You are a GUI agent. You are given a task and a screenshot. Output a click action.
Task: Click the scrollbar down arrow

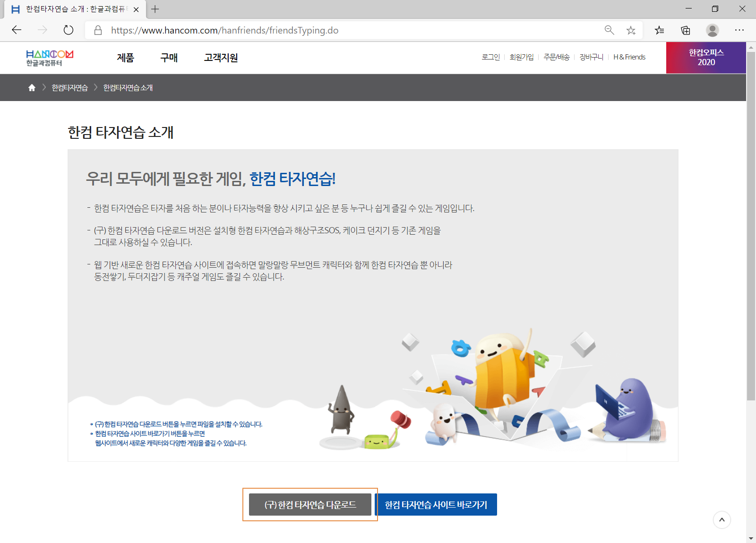point(751,538)
